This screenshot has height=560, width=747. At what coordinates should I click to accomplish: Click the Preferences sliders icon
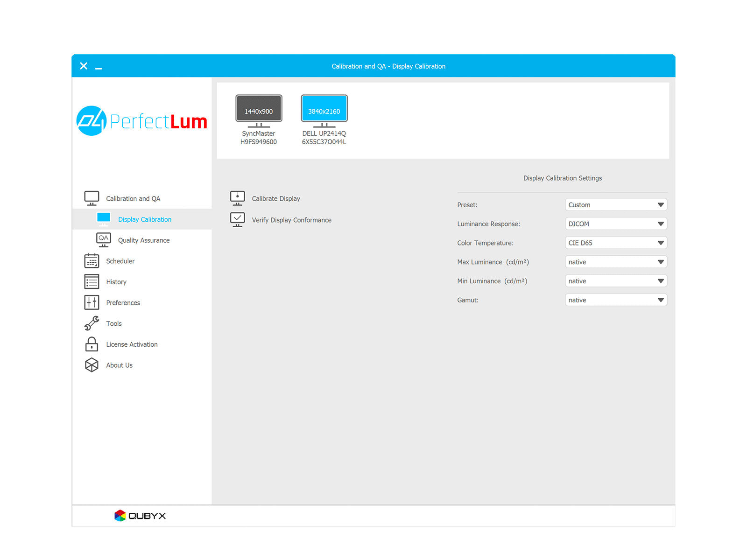pos(92,302)
